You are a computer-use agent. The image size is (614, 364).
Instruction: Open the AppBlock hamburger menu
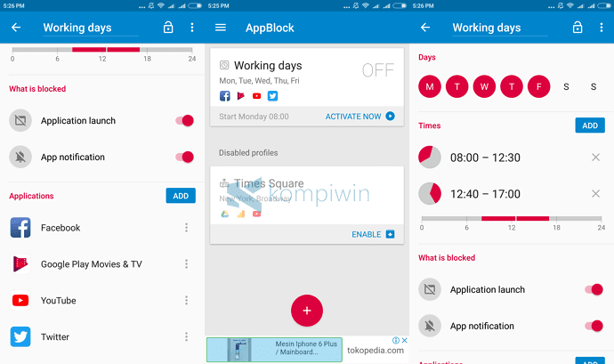221,28
